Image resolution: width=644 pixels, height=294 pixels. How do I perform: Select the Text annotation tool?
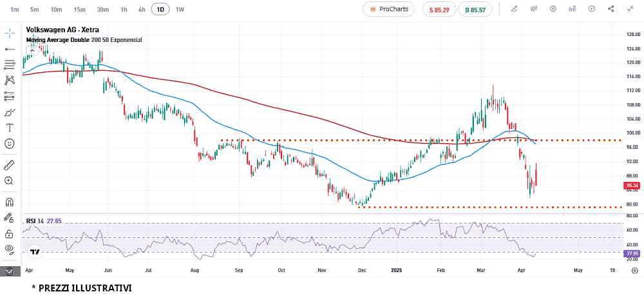[x=10, y=128]
